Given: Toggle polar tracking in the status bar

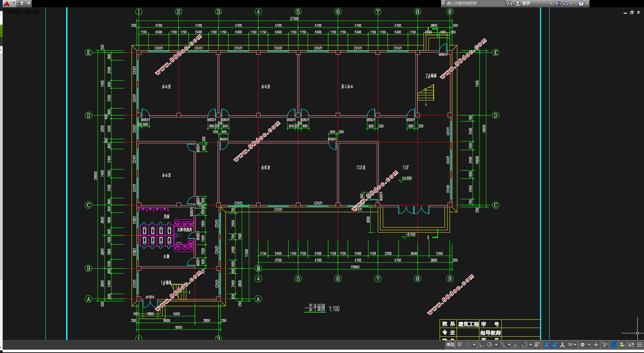Looking at the screenshot, I should pyautogui.click(x=489, y=345).
